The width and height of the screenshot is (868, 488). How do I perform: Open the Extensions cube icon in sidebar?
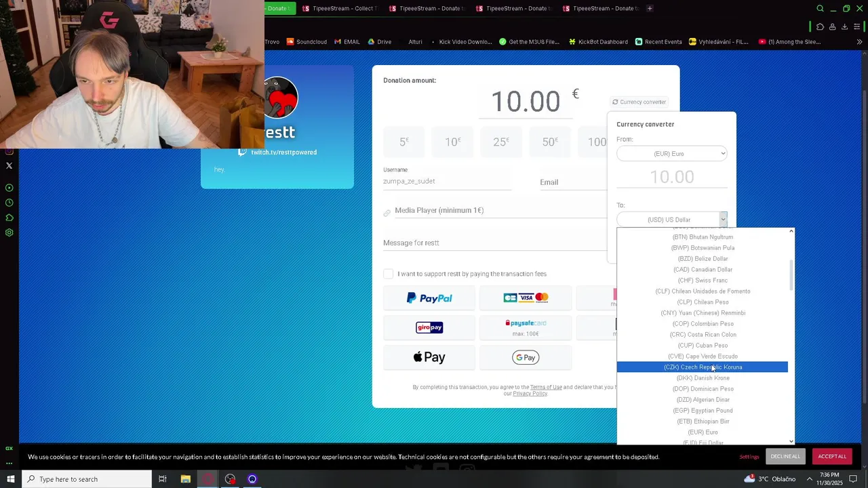click(9, 218)
